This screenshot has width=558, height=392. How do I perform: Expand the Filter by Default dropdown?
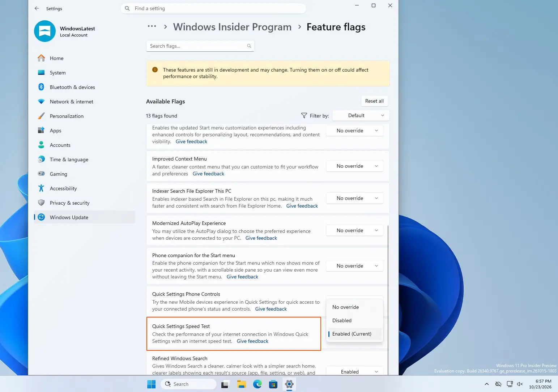click(x=361, y=116)
